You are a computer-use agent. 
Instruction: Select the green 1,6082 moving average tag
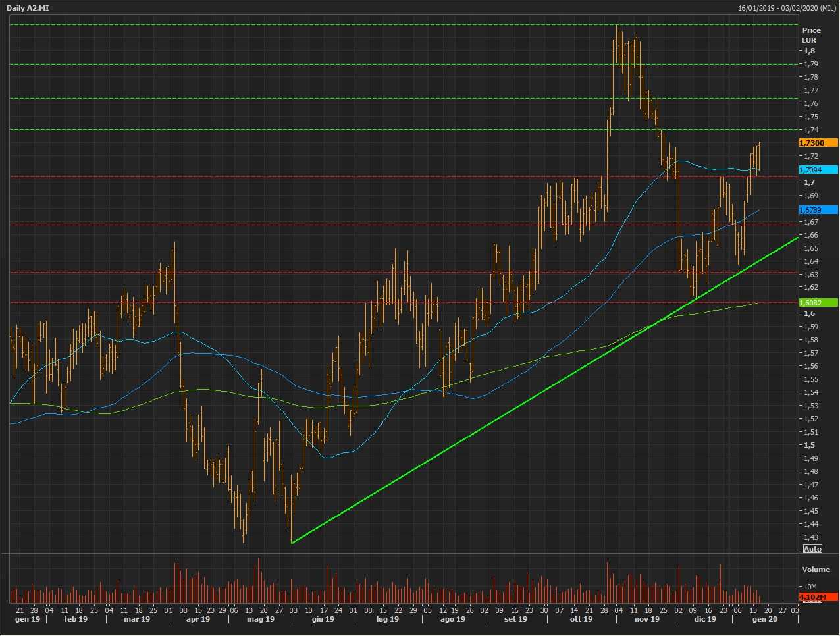coord(818,303)
